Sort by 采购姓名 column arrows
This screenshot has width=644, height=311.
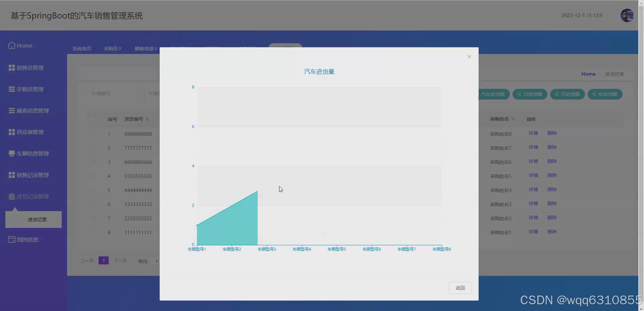[513, 119]
